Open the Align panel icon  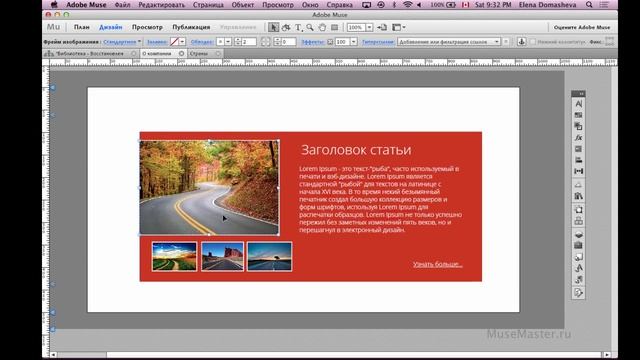578,160
